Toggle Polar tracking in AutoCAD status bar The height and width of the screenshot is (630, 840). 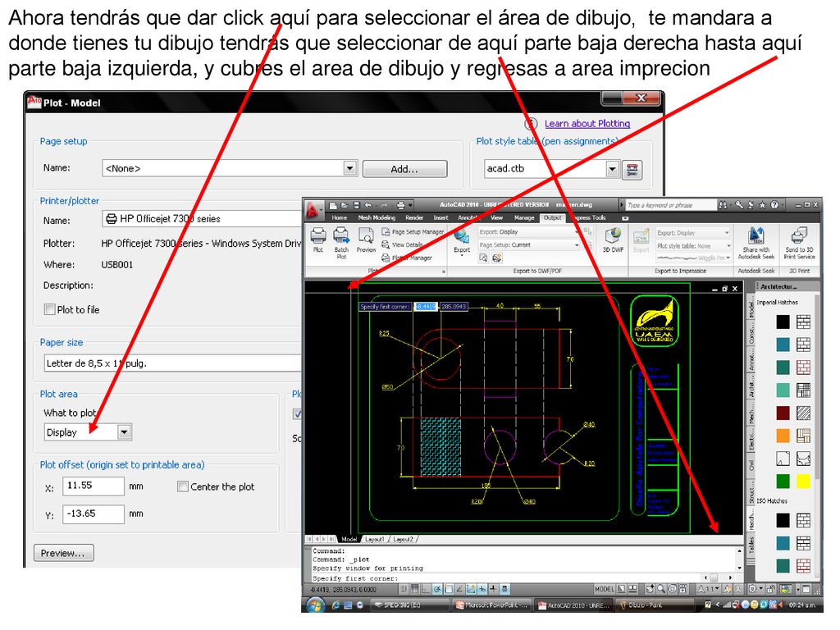point(436,589)
